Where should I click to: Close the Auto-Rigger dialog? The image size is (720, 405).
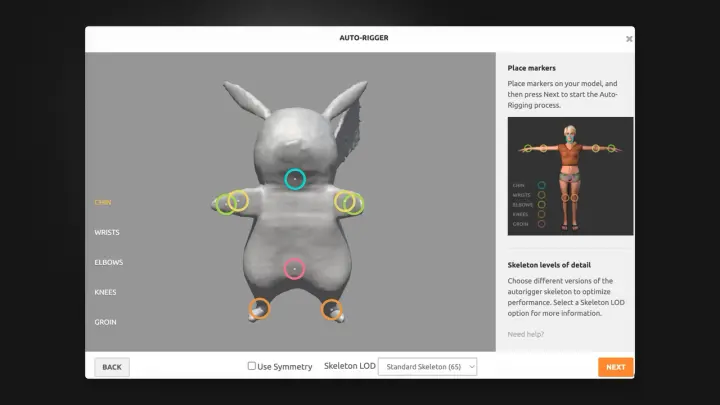tap(629, 39)
